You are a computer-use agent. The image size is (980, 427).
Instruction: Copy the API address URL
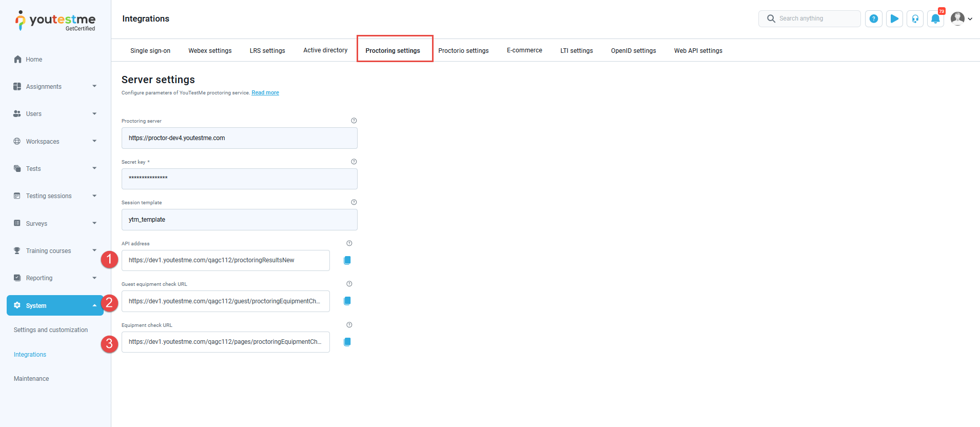tap(347, 260)
